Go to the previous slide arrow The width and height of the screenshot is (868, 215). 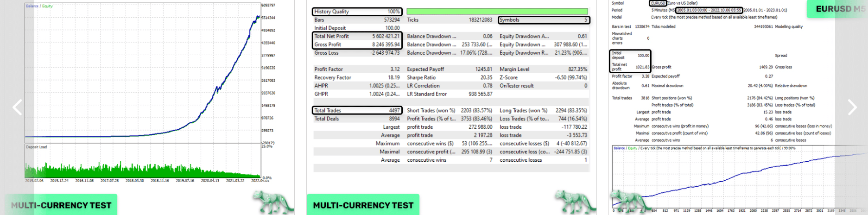pos(17,107)
